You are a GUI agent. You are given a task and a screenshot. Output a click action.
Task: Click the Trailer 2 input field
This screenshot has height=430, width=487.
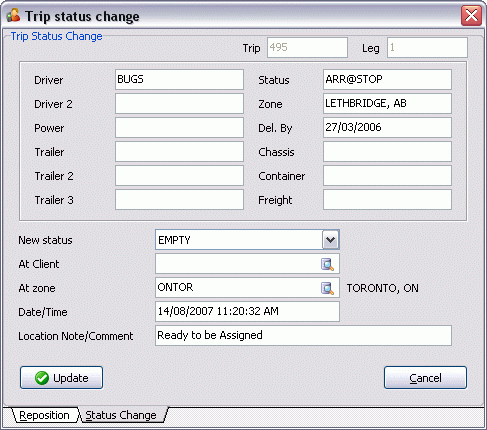(179, 175)
